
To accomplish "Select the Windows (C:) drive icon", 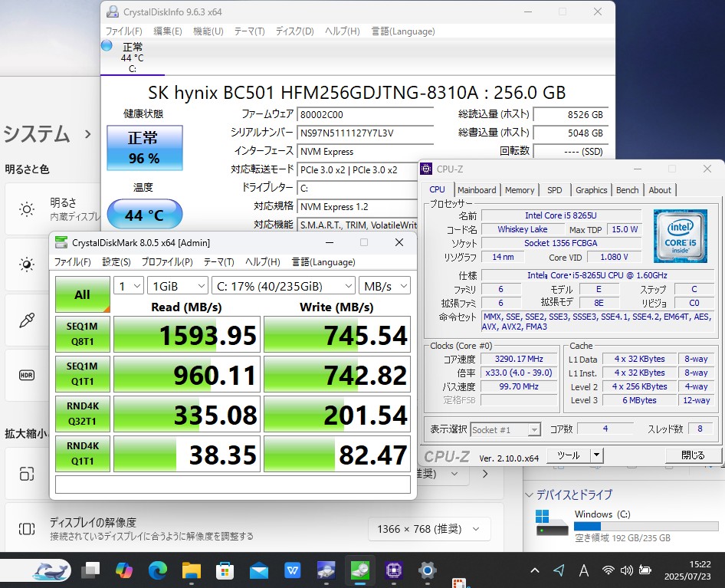I will tap(552, 523).
